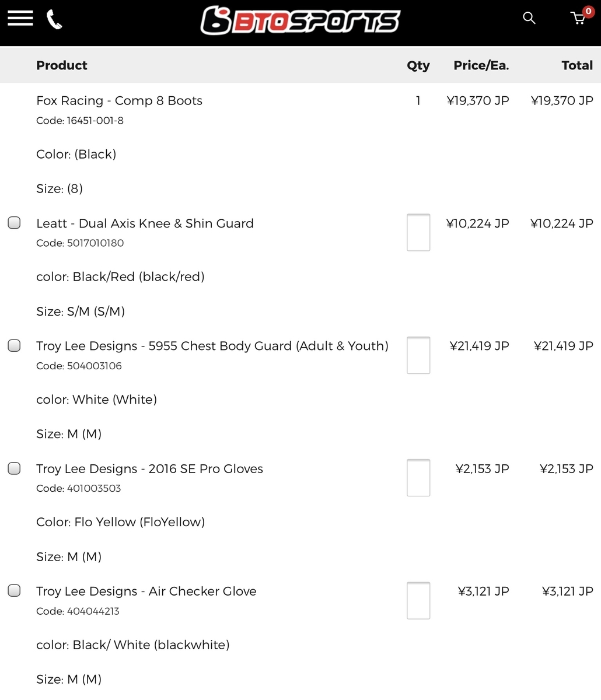Viewport: 601px width, 700px height.
Task: Tap the phone call icon
Action: point(54,19)
